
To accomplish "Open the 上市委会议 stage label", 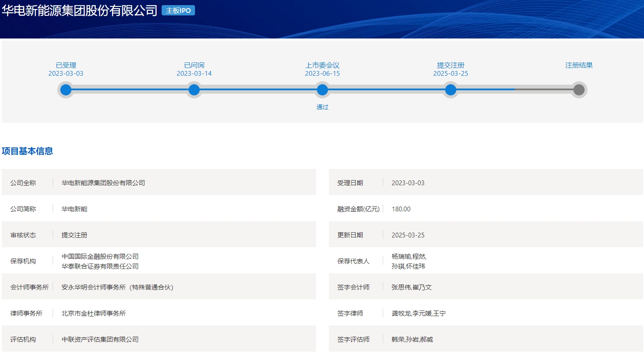I will pyautogui.click(x=322, y=65).
